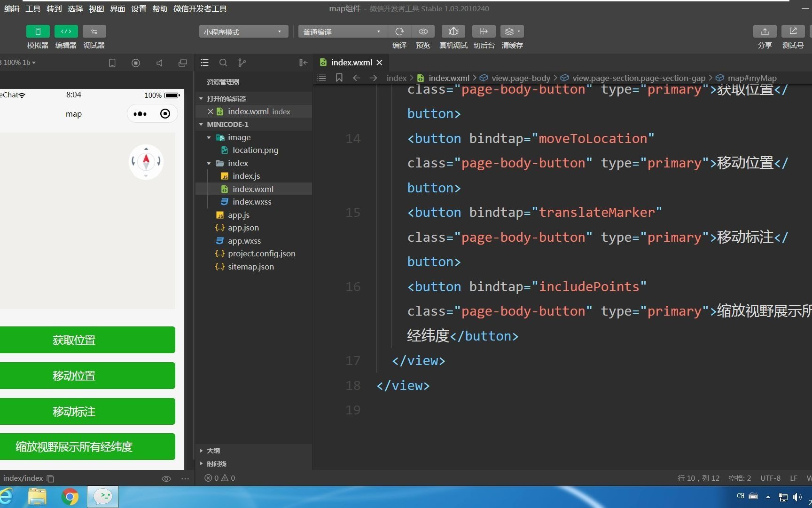The image size is (812, 508).
Task: Open the source control branch icon
Action: (242, 63)
